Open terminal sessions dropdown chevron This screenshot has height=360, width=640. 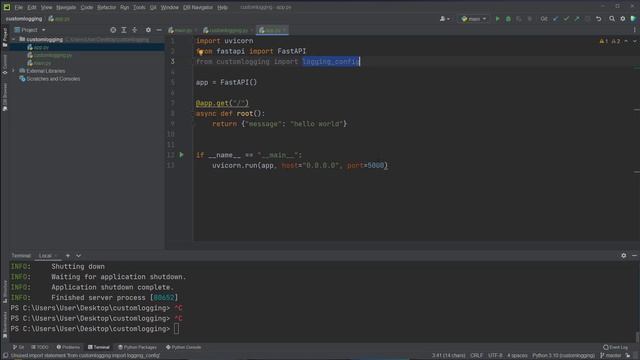tap(78, 256)
